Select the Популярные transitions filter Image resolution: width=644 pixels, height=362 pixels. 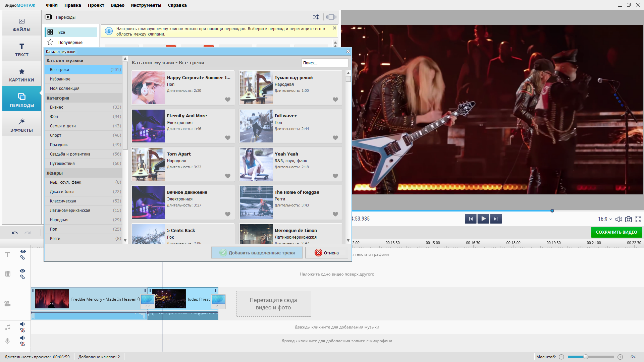point(71,42)
